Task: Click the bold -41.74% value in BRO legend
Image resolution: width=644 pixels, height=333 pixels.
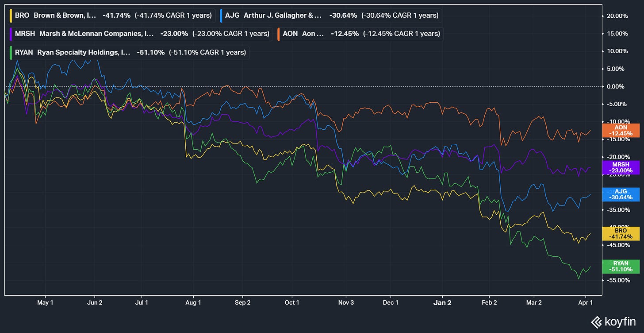Action: [x=116, y=15]
